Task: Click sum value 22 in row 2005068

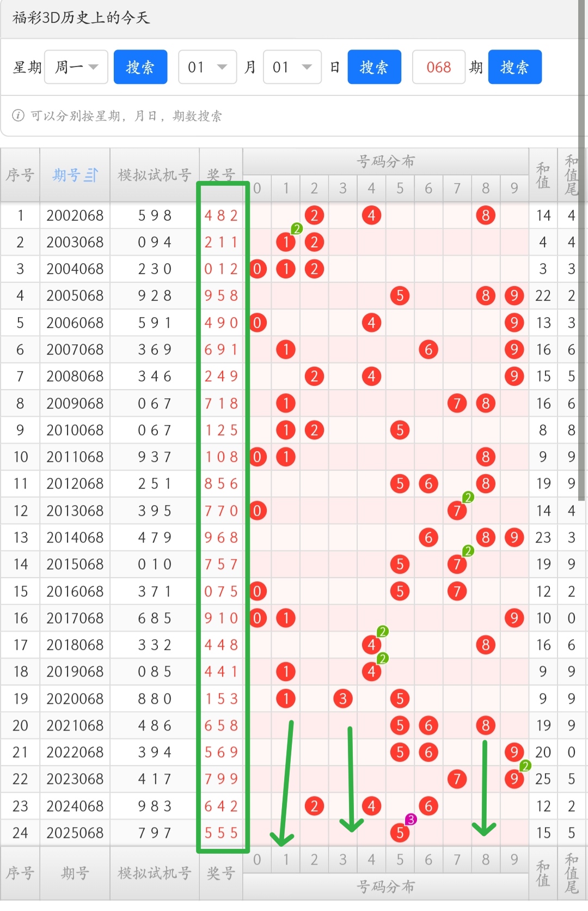Action: point(543,296)
